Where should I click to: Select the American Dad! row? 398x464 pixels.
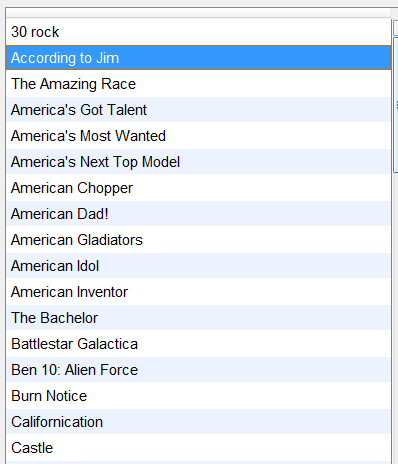pyautogui.click(x=198, y=214)
